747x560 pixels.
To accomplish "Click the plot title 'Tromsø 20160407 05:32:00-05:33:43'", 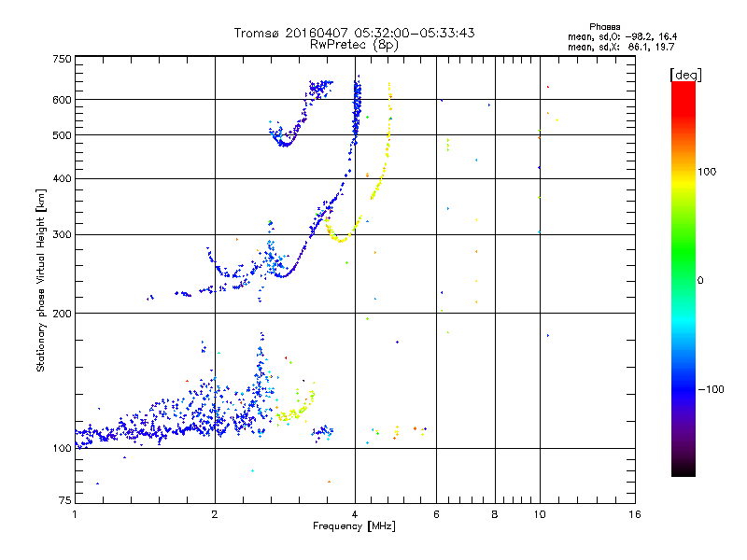I will pos(354,33).
